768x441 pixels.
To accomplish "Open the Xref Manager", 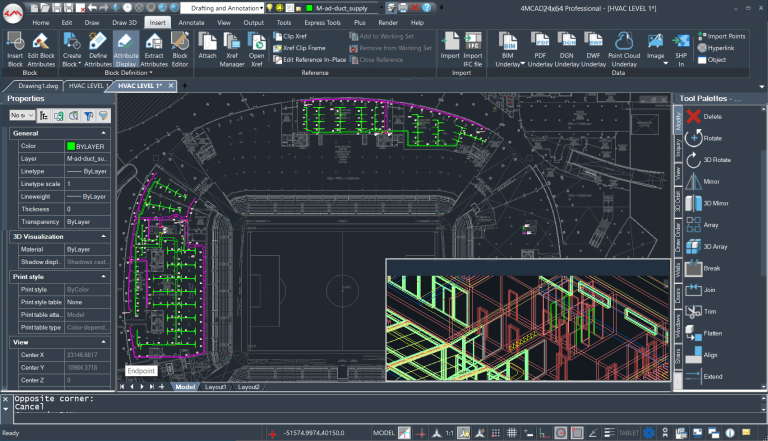I will (233, 43).
